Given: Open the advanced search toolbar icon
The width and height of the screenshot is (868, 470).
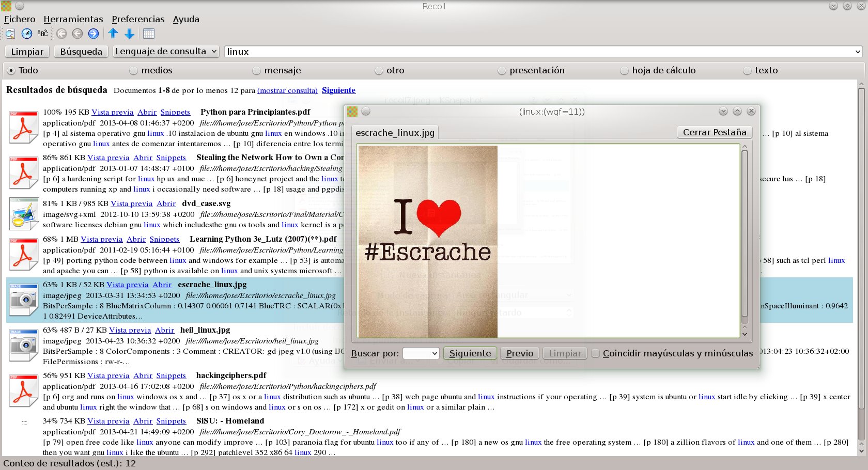Looking at the screenshot, I should [x=10, y=34].
